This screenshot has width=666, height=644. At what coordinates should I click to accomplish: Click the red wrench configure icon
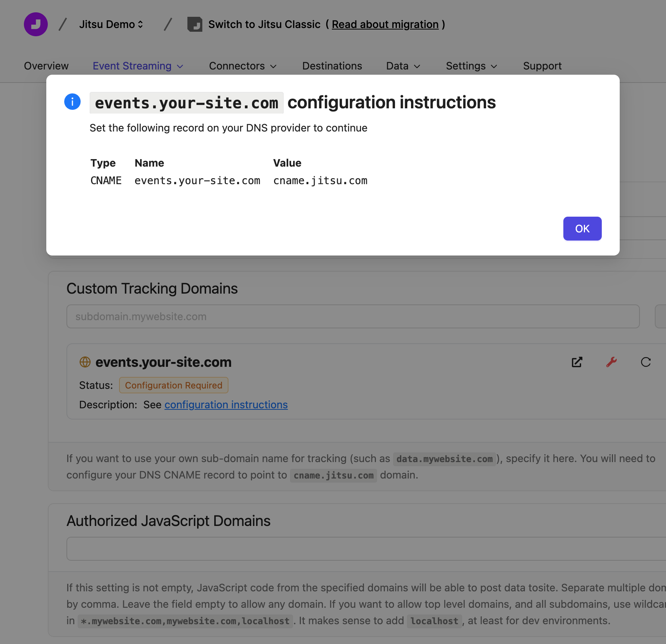[611, 362]
